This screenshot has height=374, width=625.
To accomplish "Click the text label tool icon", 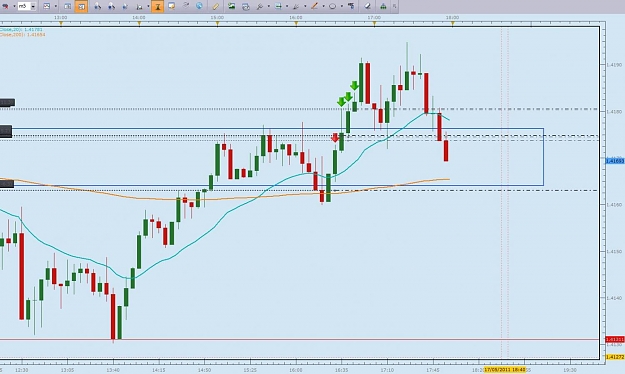I will (x=351, y=6).
